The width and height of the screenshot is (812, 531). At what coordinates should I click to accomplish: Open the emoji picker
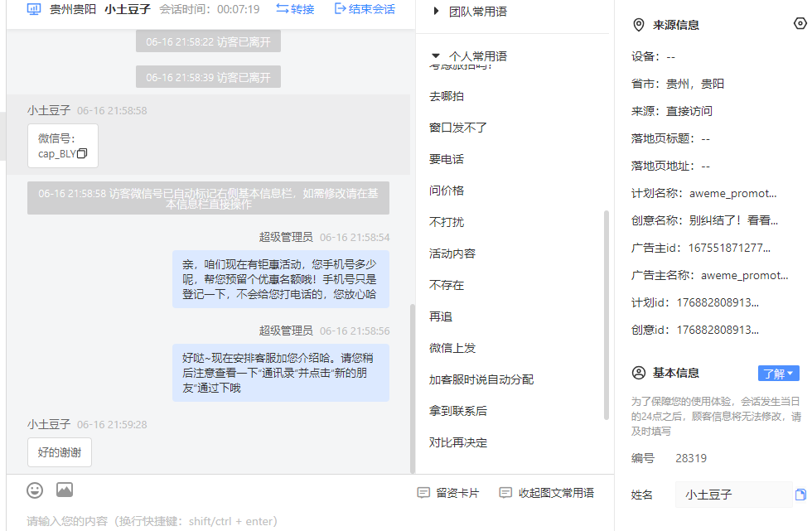pyautogui.click(x=35, y=490)
